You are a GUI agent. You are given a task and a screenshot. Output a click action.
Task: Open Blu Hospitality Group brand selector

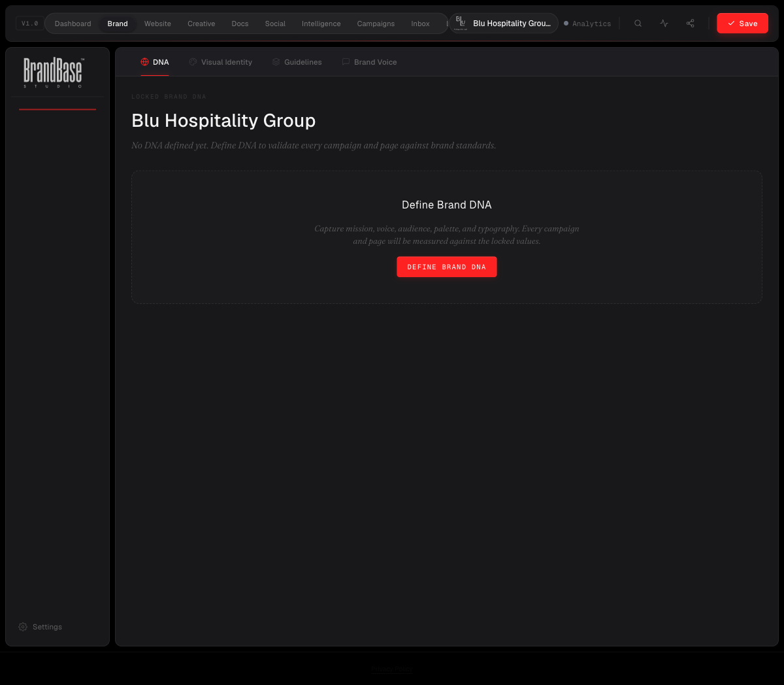coord(504,24)
